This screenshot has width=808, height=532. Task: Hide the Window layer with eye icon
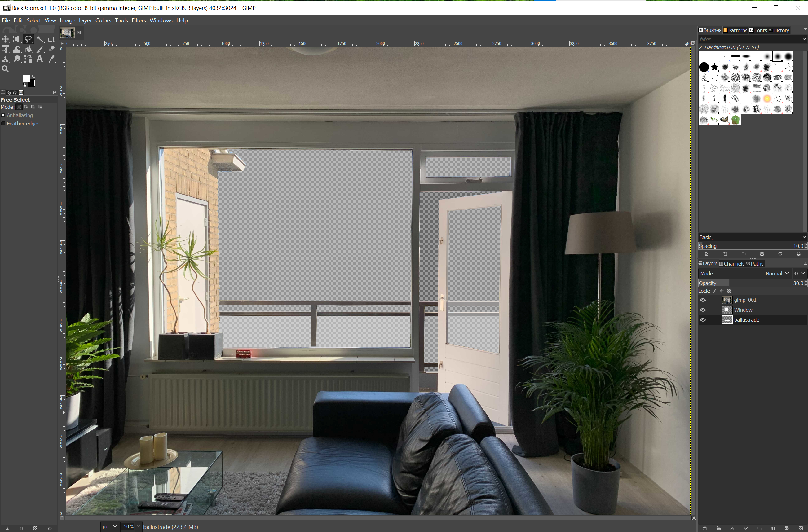tap(703, 310)
